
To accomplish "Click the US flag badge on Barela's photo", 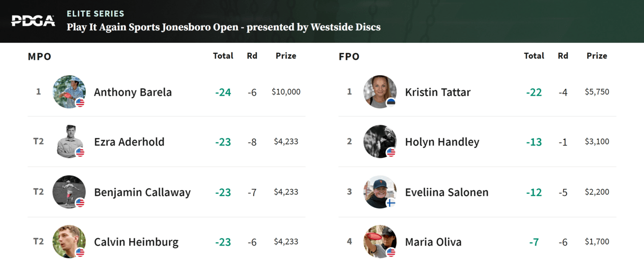I will pyautogui.click(x=80, y=103).
